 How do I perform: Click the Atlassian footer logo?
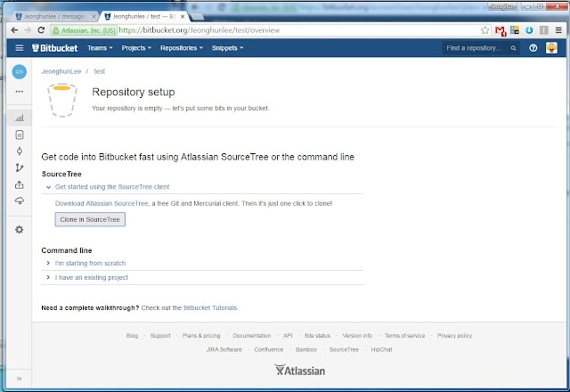(x=300, y=371)
